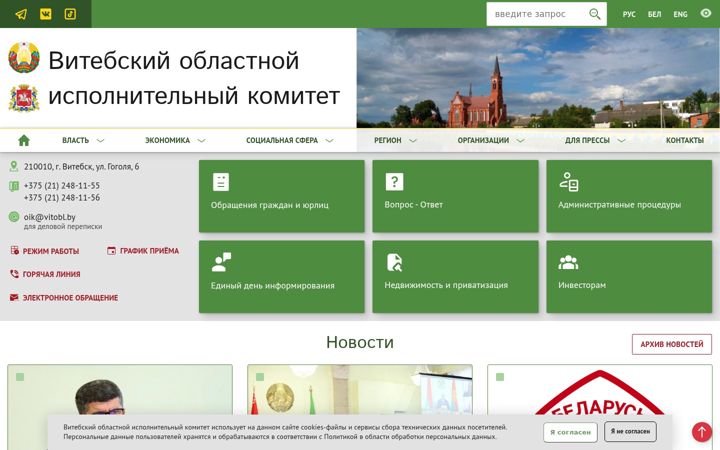Open news card showing emblem and flags
The image size is (720, 450).
pos(360,407)
